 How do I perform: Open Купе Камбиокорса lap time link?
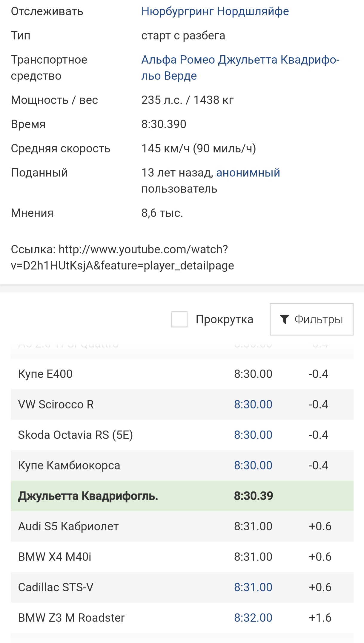point(253,465)
